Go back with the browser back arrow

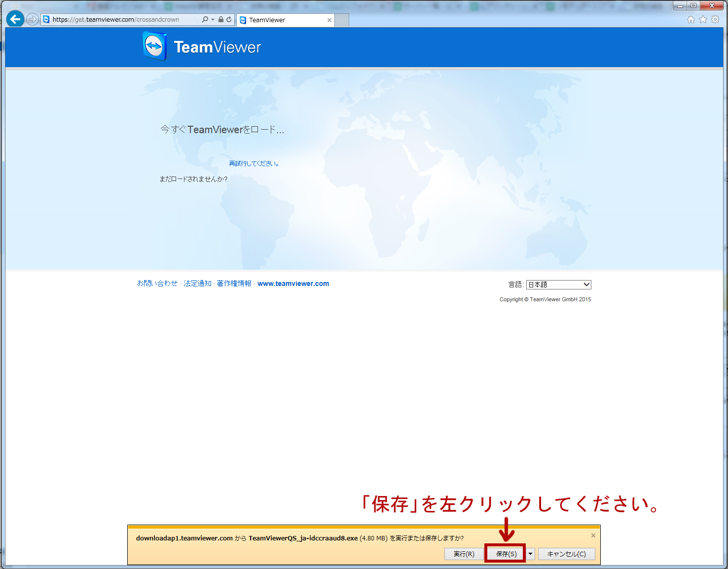15,19
